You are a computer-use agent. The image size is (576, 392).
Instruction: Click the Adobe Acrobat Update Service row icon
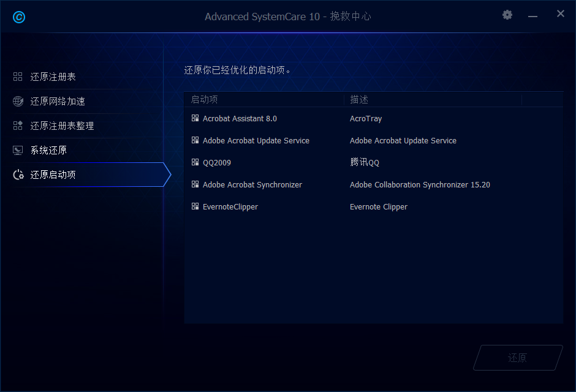tap(195, 140)
